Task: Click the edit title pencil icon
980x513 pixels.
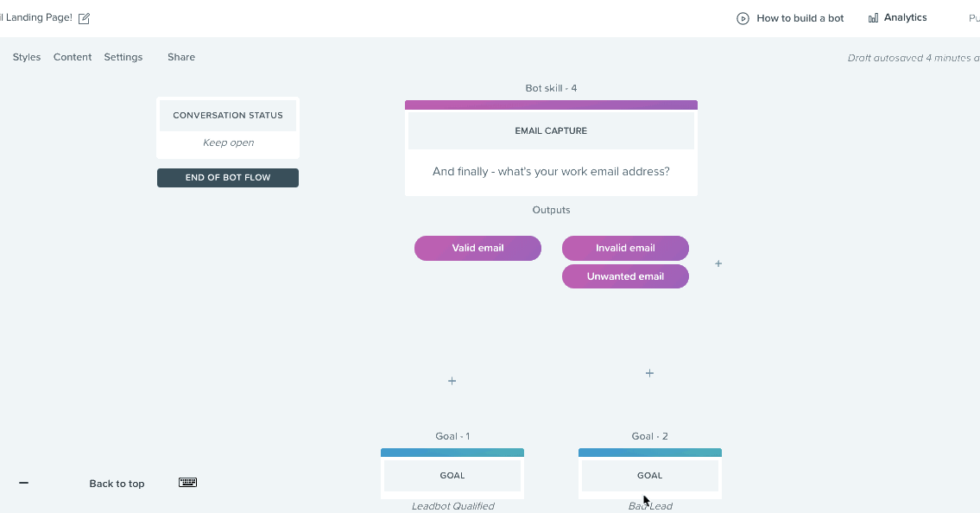Action: point(84,18)
